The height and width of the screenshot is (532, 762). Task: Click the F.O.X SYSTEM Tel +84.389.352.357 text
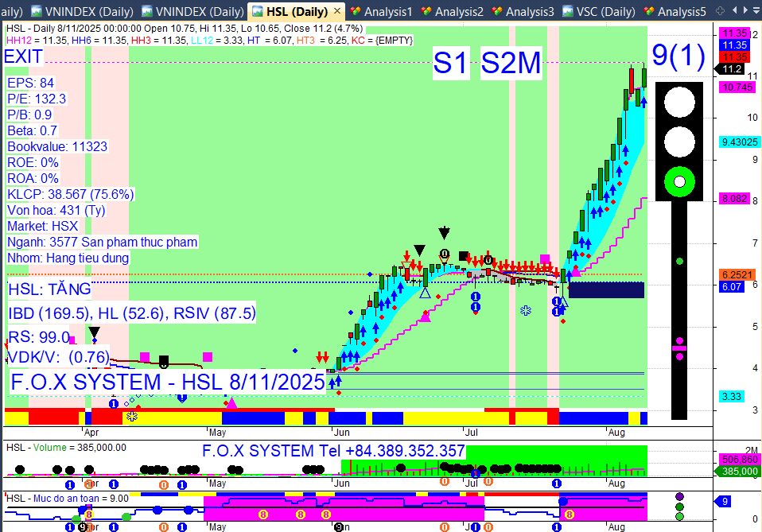point(333,451)
